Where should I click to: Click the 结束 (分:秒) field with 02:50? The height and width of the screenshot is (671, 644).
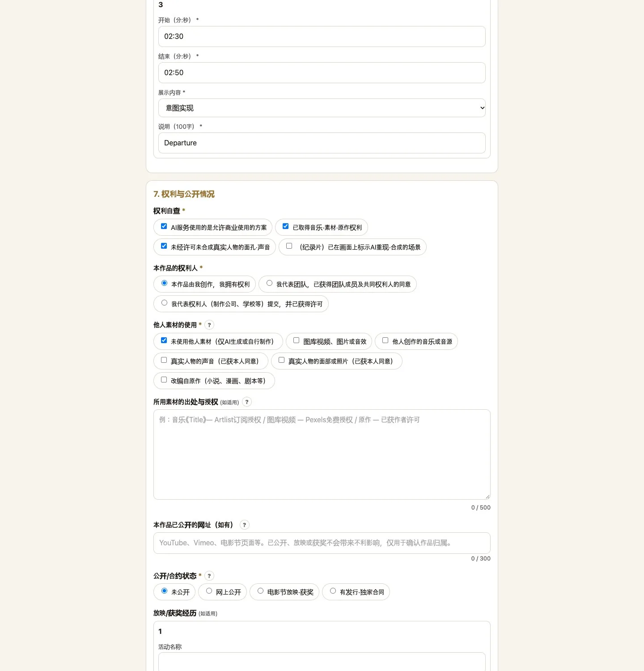pos(322,73)
